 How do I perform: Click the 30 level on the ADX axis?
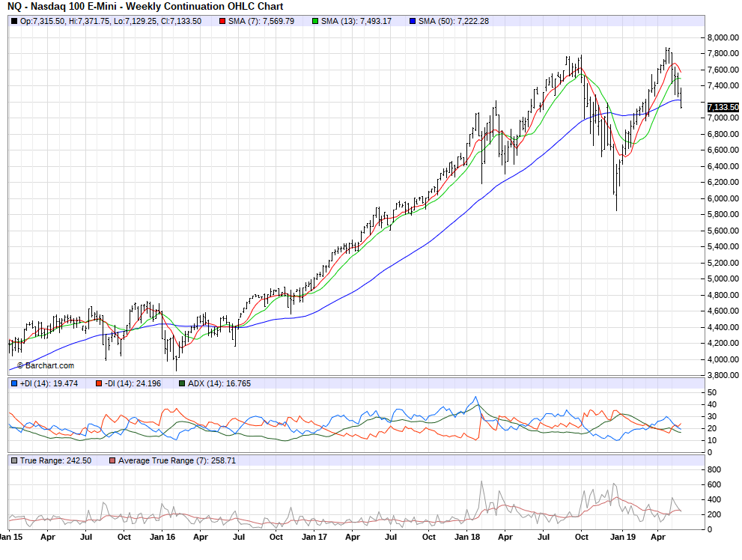[712, 417]
